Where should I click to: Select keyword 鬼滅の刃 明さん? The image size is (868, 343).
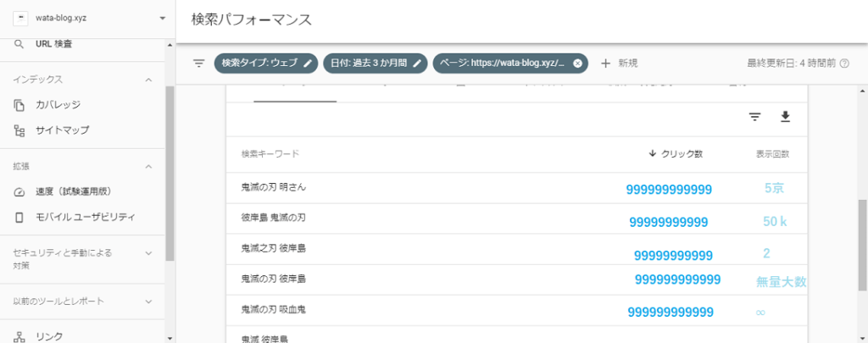coord(274,187)
